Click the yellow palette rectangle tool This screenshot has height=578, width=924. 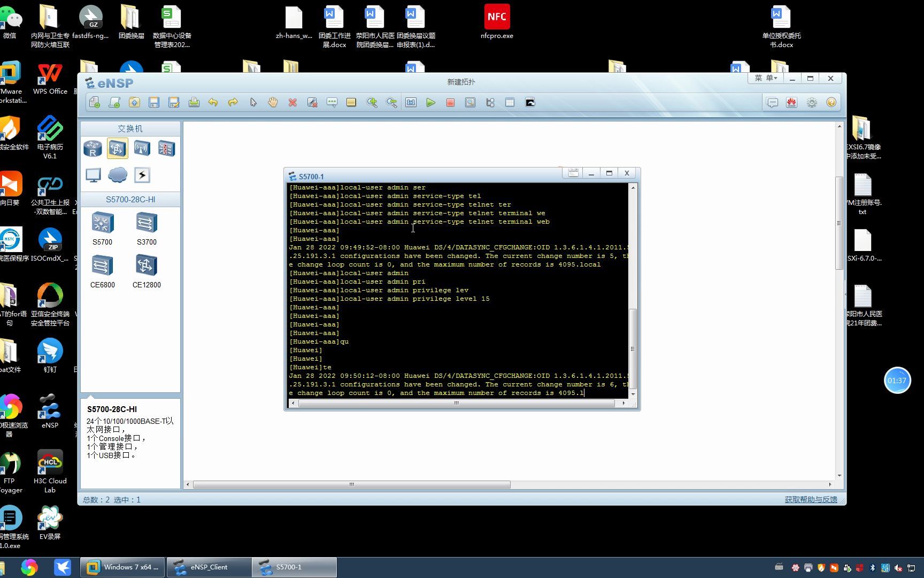[x=351, y=102]
